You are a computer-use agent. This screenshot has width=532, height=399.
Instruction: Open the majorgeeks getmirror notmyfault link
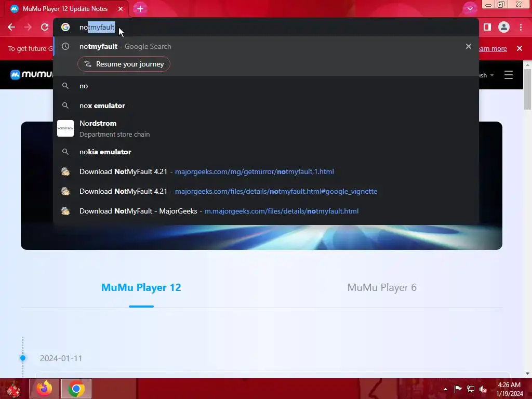266,171
